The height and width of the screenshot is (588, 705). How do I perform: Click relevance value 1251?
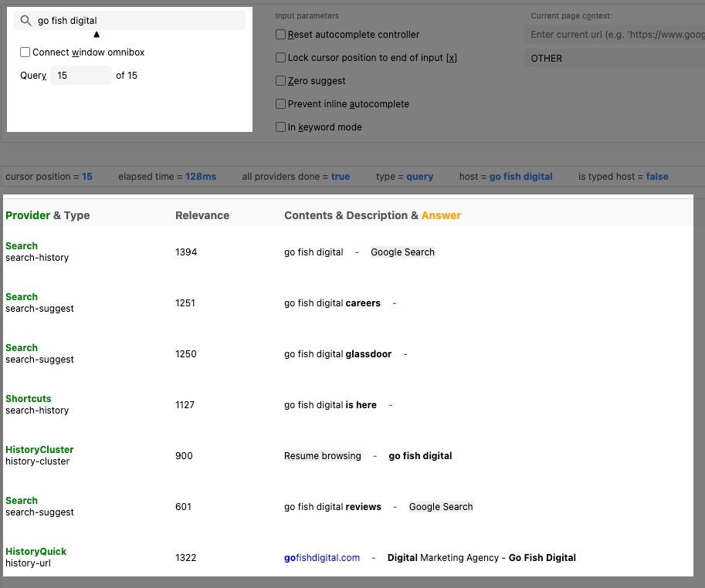(185, 303)
